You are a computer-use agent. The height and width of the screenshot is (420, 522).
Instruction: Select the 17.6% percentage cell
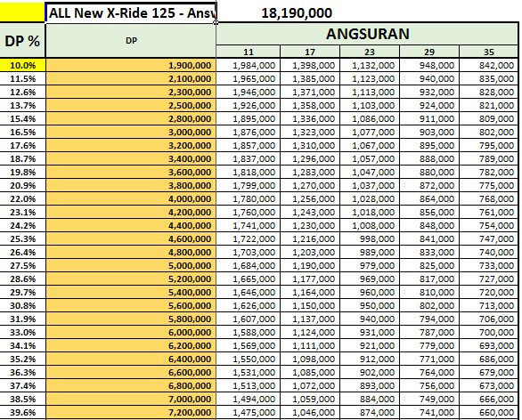click(x=22, y=145)
